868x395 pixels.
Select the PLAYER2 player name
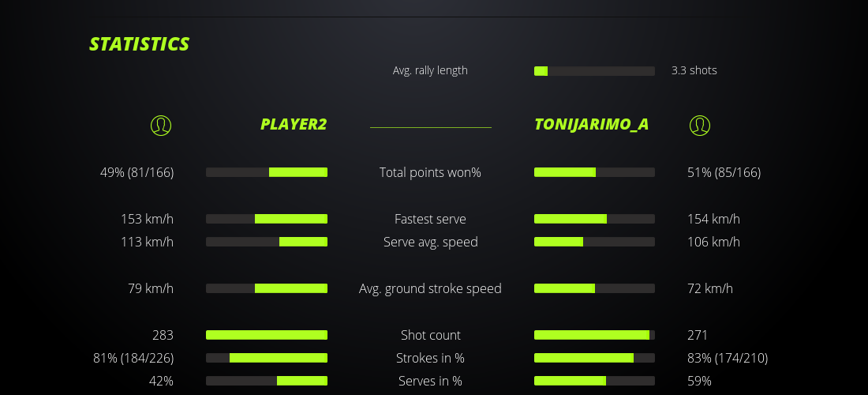(294, 124)
